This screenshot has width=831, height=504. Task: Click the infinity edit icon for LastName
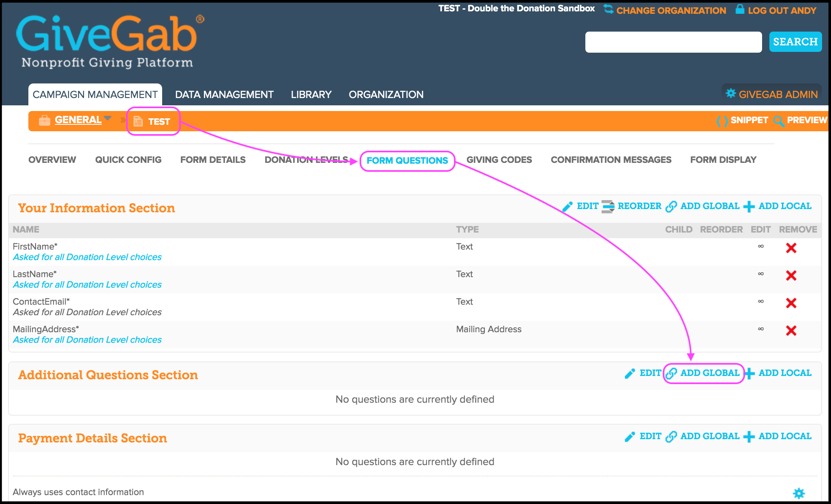[761, 274]
